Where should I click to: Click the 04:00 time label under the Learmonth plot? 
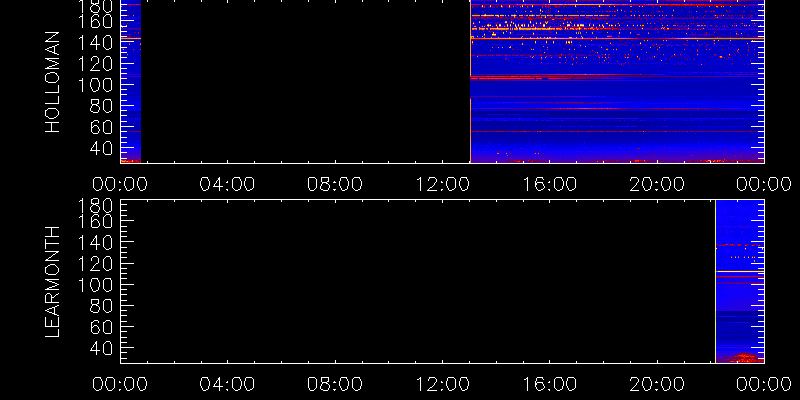[227, 384]
